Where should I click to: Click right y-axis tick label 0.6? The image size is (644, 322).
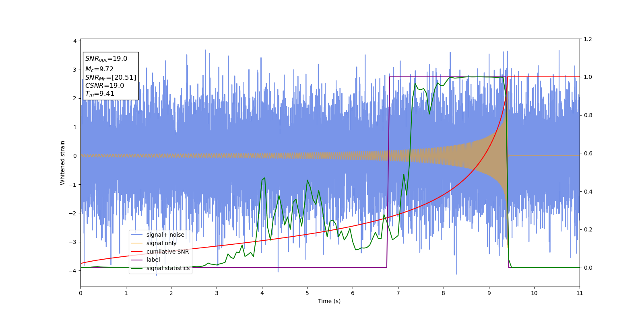click(x=588, y=153)
